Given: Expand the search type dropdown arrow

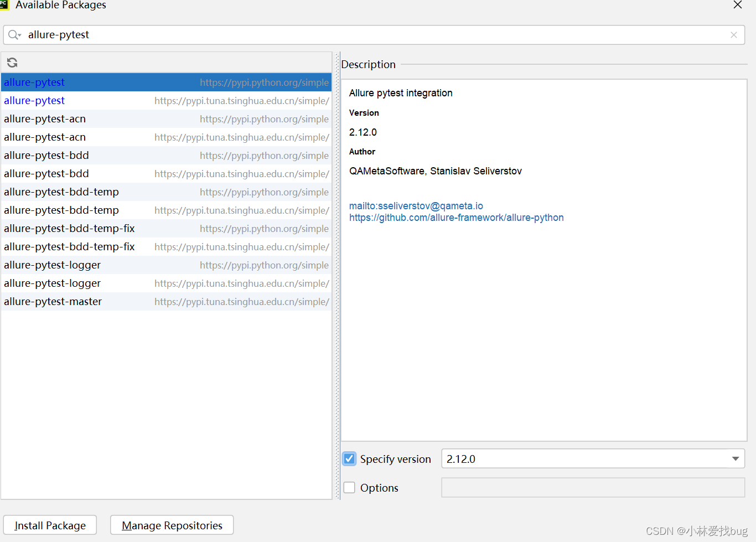Looking at the screenshot, I should tap(20, 34).
